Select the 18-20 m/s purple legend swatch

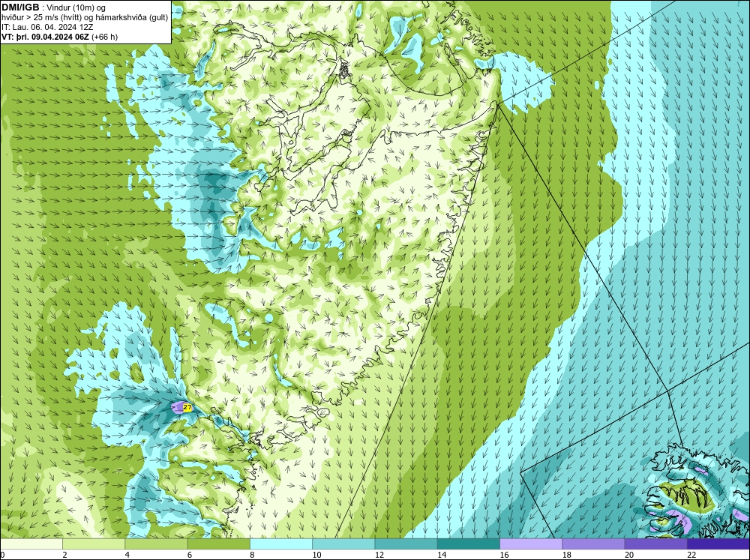click(x=593, y=544)
